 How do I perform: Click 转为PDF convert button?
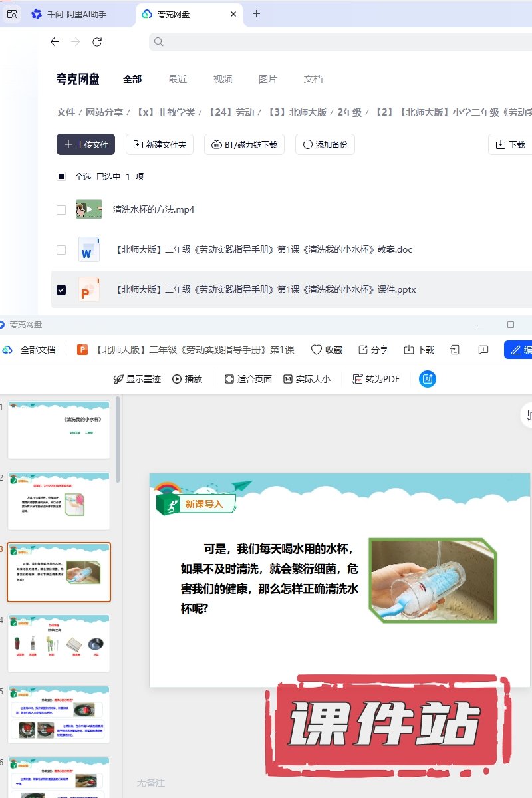376,379
